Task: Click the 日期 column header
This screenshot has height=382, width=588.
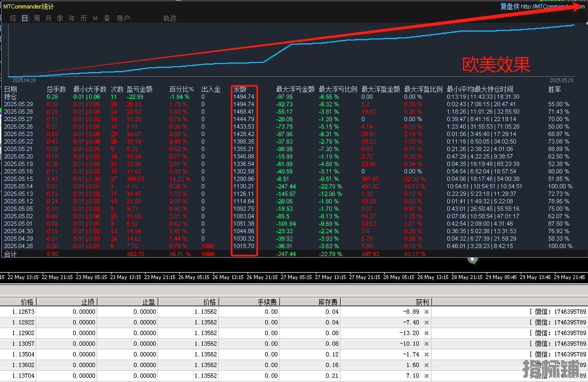Action: click(11, 89)
